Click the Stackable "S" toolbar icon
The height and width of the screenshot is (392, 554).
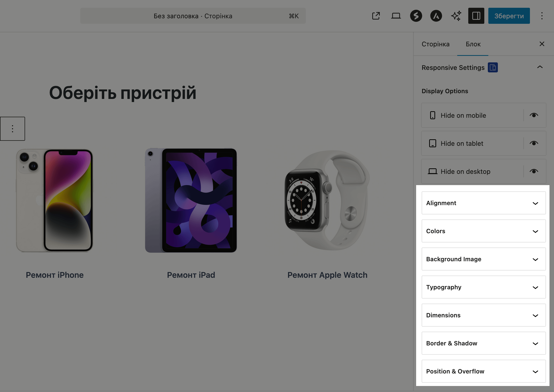(x=416, y=16)
